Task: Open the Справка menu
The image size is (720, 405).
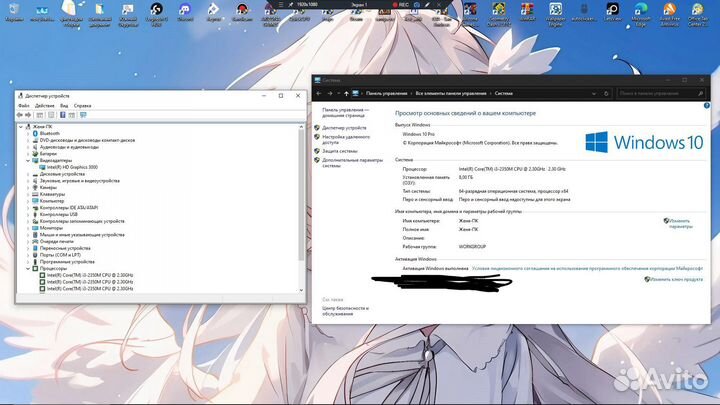Action: pyautogui.click(x=82, y=105)
